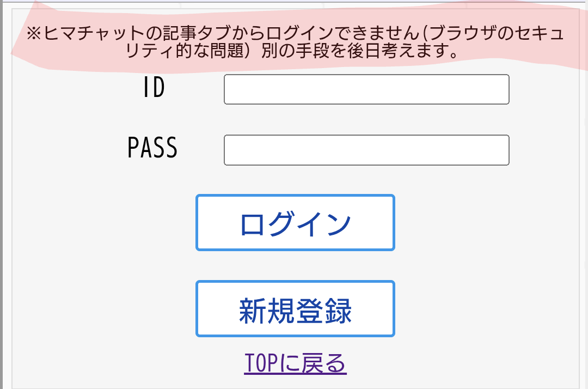Click the blue-bordered ログイン box
This screenshot has width=588, height=389.
[x=295, y=223]
